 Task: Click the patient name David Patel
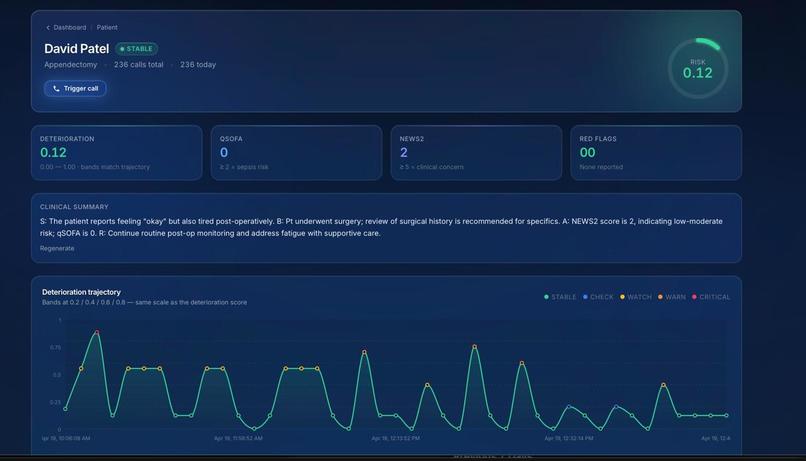click(77, 49)
